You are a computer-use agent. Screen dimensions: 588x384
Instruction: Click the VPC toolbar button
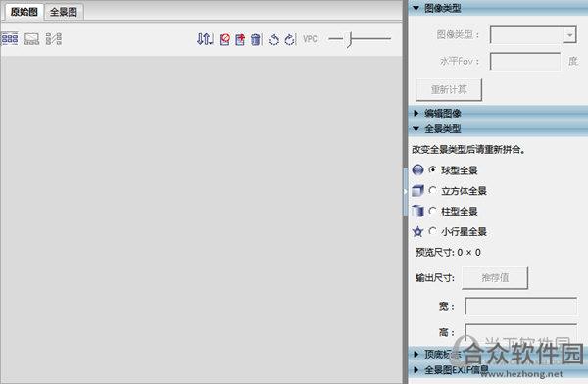point(310,39)
